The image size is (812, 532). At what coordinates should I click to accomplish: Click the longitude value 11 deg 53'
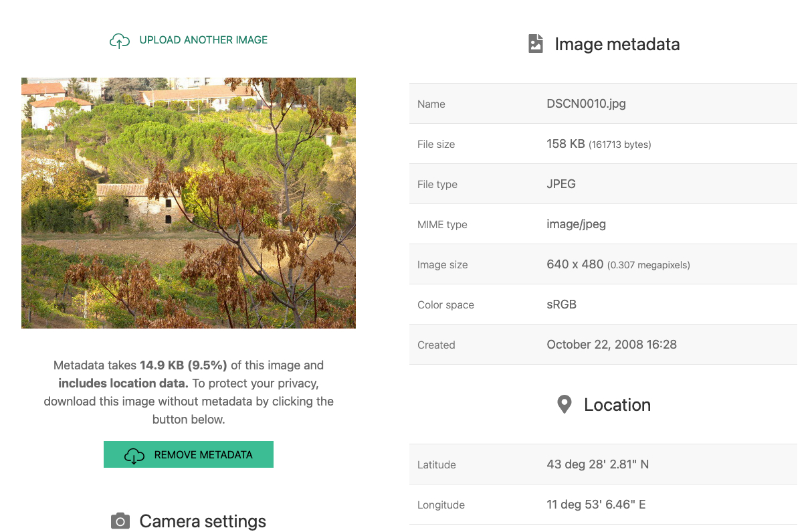595,505
